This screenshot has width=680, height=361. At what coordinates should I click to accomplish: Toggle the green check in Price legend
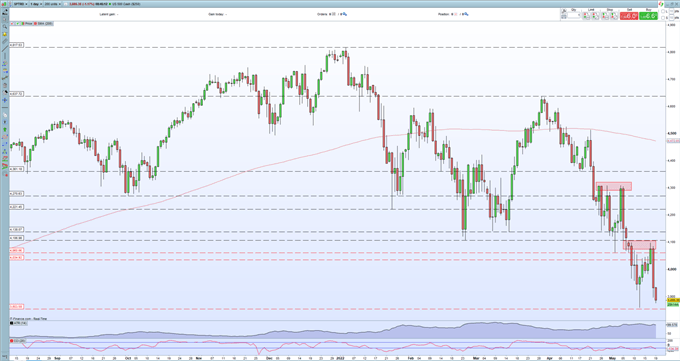tap(17, 23)
